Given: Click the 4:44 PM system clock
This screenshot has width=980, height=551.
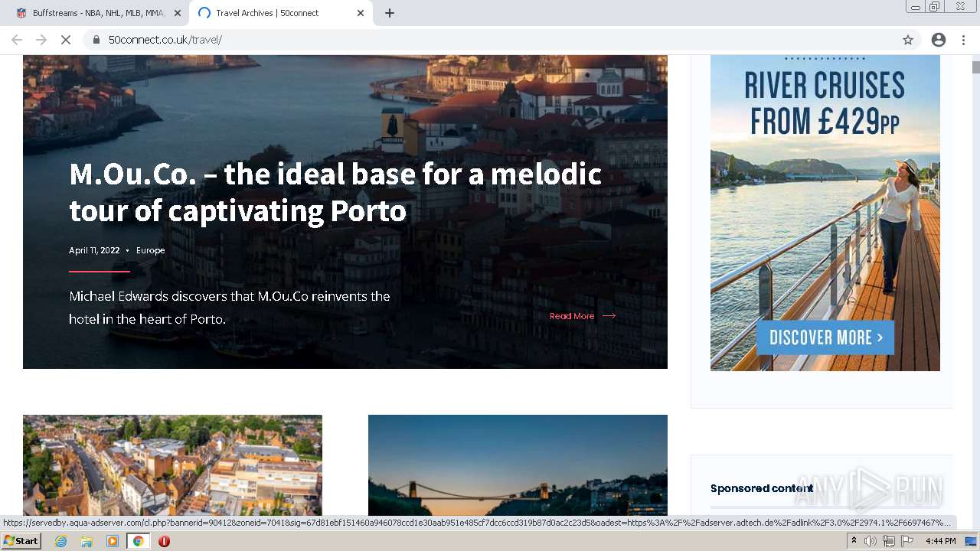Looking at the screenshot, I should pyautogui.click(x=941, y=541).
